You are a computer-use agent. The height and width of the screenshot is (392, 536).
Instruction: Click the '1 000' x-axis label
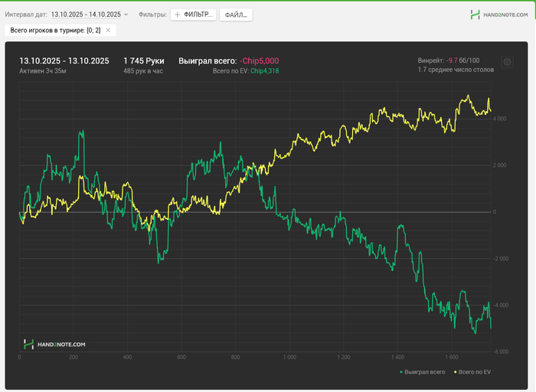pos(289,357)
